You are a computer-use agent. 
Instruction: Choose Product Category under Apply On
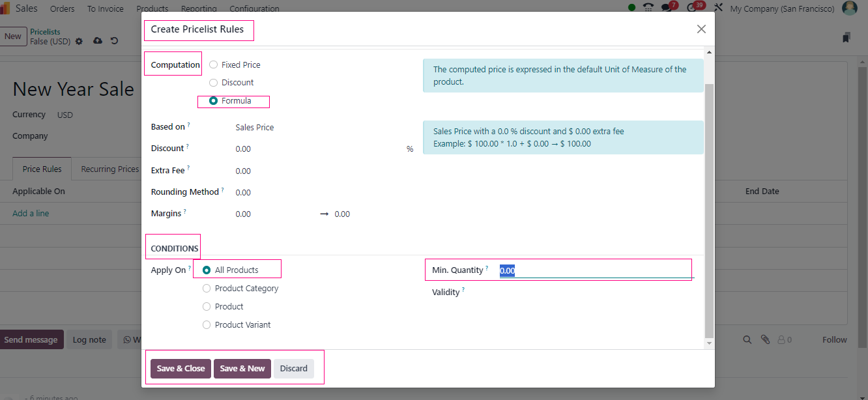[207, 289]
